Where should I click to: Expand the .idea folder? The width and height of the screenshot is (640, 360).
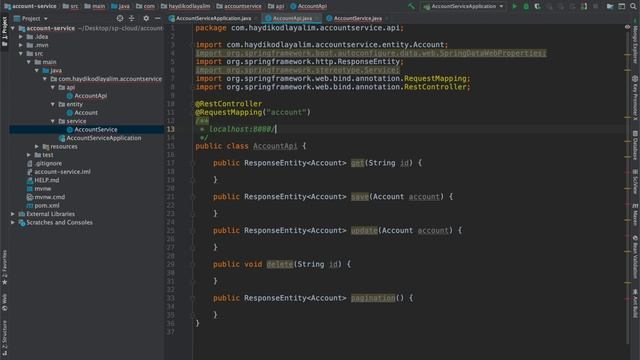21,37
